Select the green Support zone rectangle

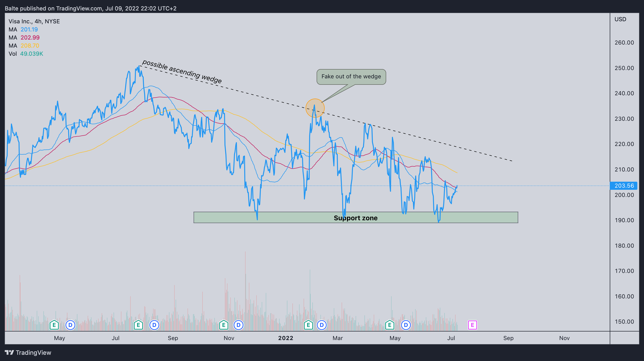[356, 218]
